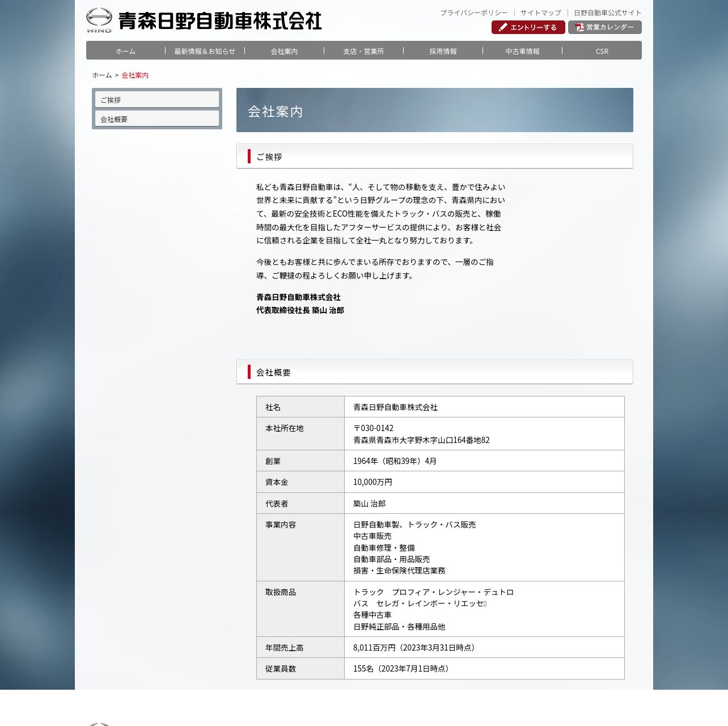Click the ホーム breadcrumb link
The image size is (728, 726).
[x=102, y=75]
